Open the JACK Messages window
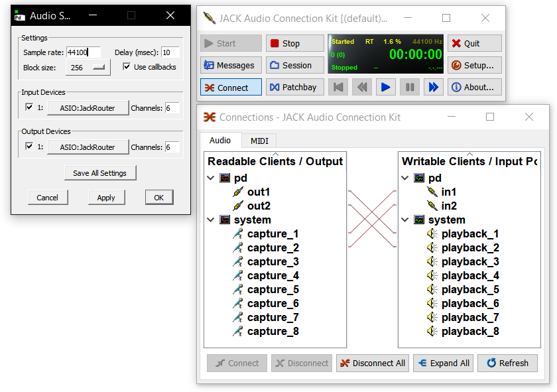Image resolution: width=557 pixels, height=392 pixels. [x=231, y=66]
